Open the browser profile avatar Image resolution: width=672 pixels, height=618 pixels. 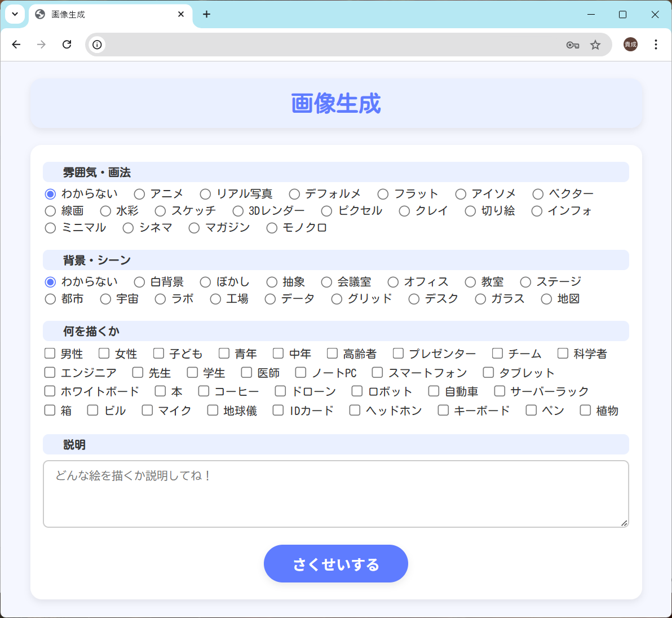click(630, 45)
